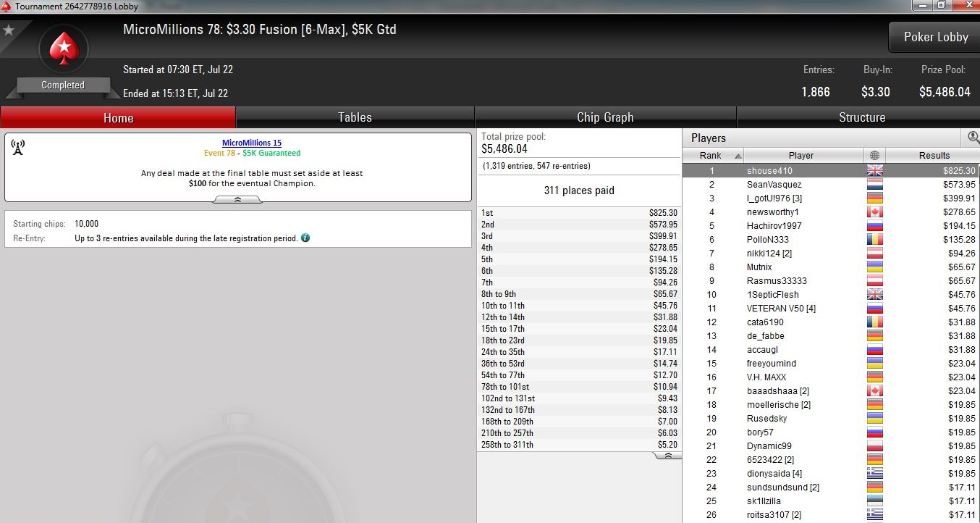
Task: Collapse the tournament info panel
Action: [x=238, y=199]
